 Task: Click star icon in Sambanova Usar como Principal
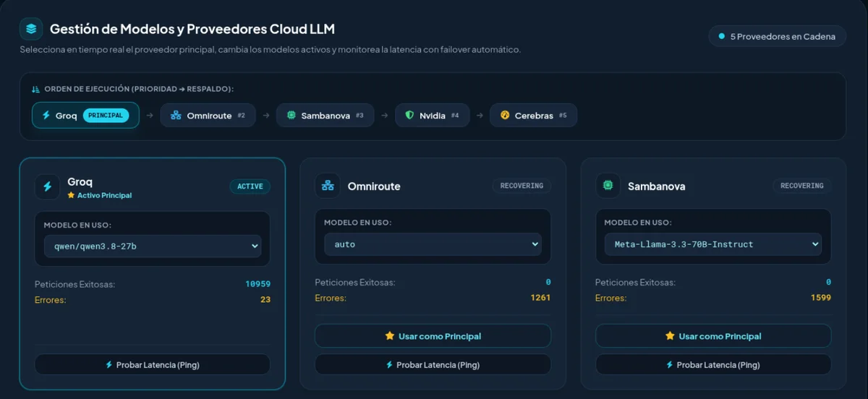[x=670, y=336]
